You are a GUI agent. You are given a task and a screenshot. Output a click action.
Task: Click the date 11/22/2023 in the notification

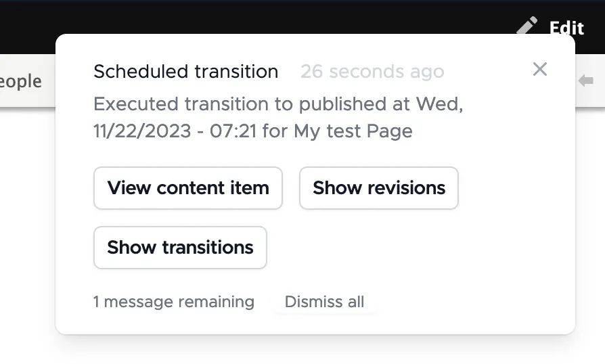pyautogui.click(x=142, y=131)
